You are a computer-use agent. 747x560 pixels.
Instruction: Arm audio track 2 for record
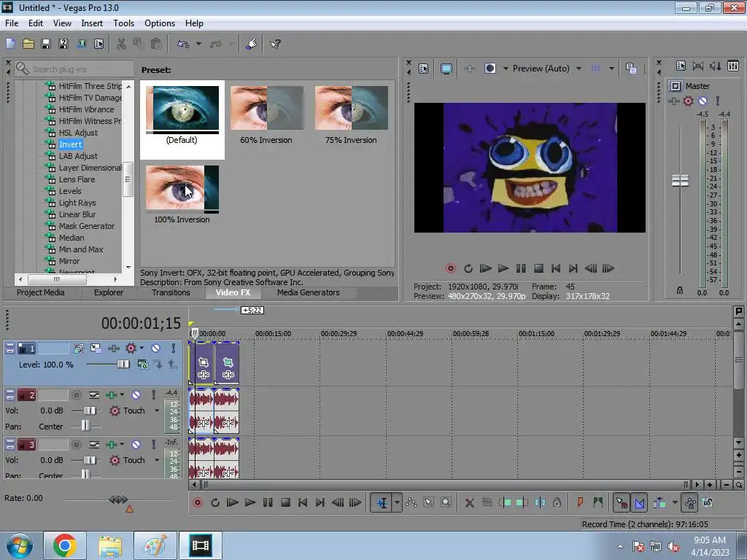(76, 394)
